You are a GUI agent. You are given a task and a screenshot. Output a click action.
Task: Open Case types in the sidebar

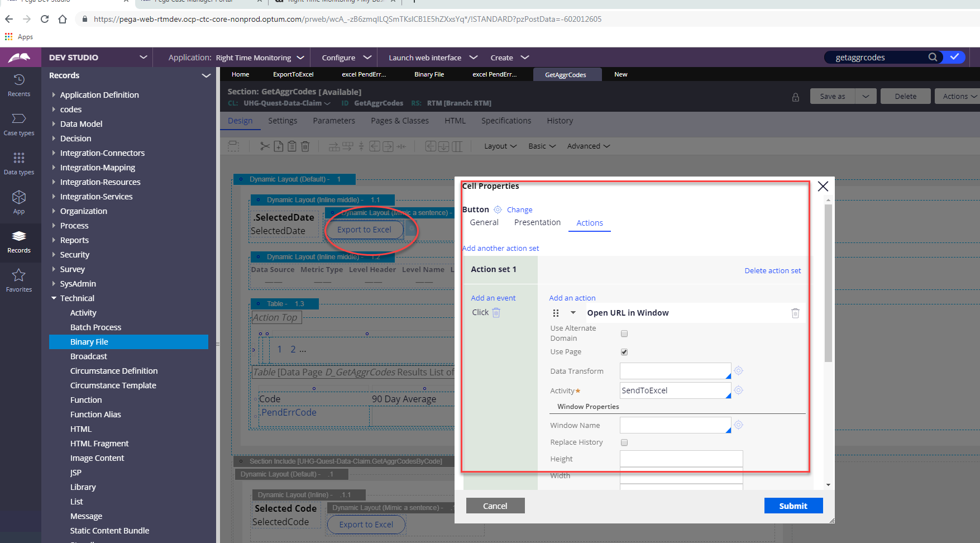19,124
